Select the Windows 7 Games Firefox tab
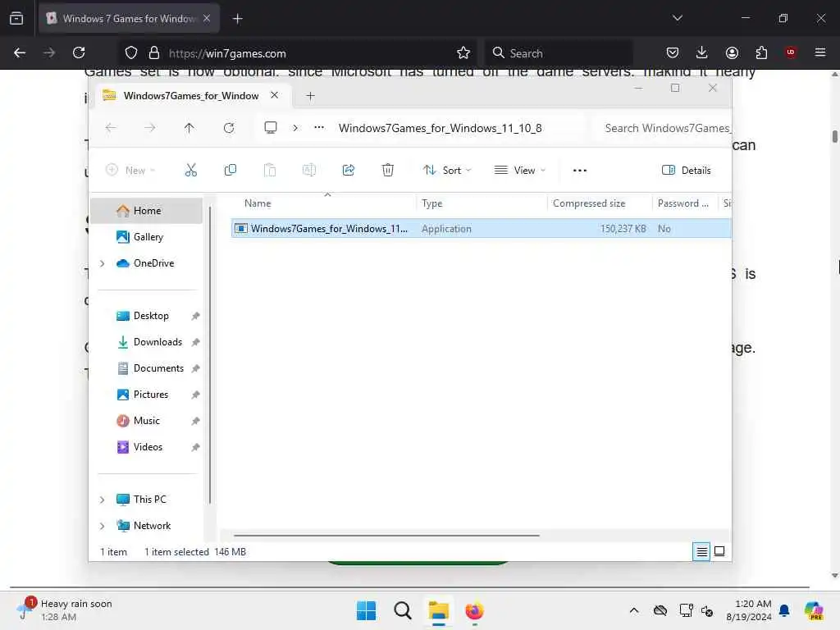The height and width of the screenshot is (630, 840). pos(129,18)
